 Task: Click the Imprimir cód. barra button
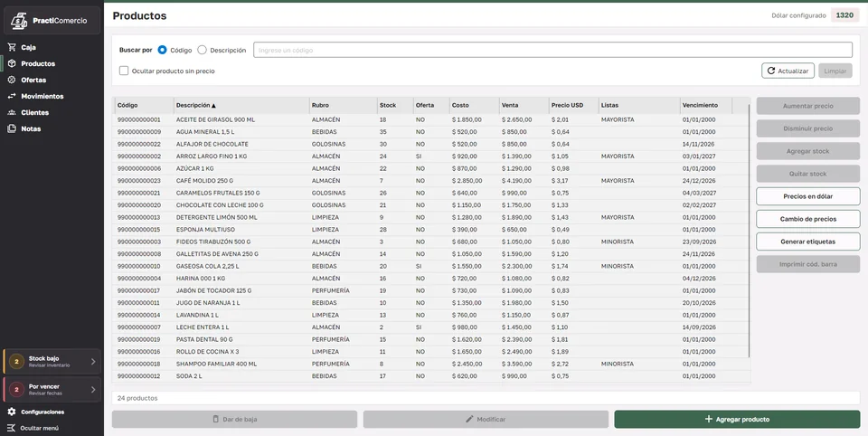coord(807,264)
